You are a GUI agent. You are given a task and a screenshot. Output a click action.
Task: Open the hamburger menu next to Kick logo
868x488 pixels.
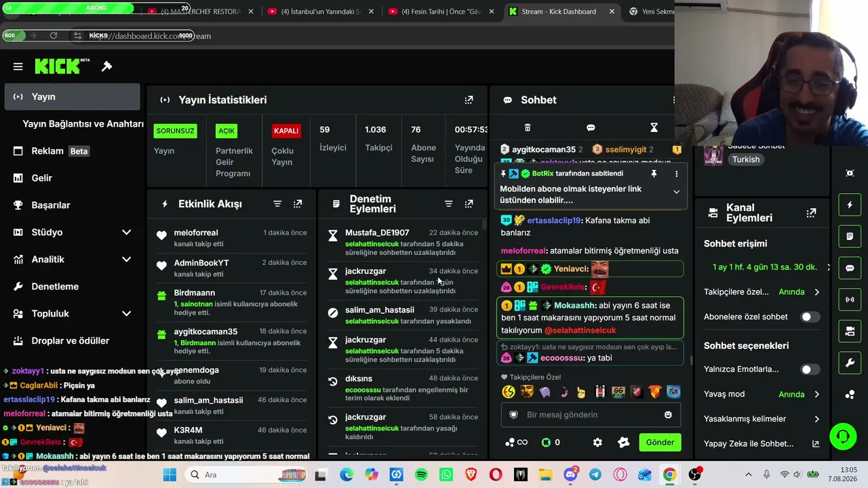tap(18, 66)
